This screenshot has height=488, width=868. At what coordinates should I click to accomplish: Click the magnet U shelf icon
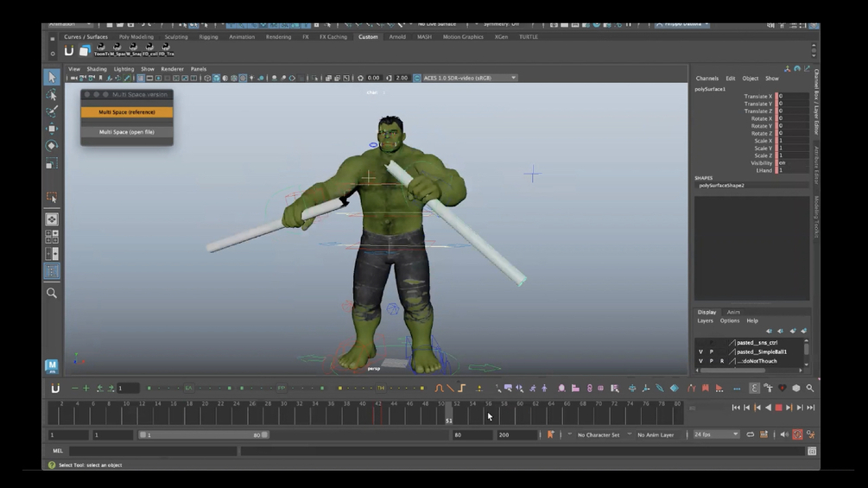[x=68, y=51]
